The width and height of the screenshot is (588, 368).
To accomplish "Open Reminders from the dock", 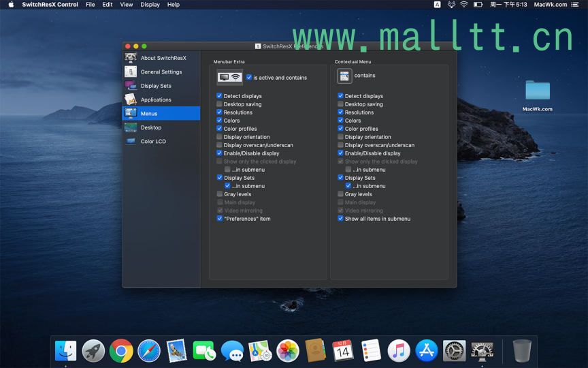I will coord(371,351).
